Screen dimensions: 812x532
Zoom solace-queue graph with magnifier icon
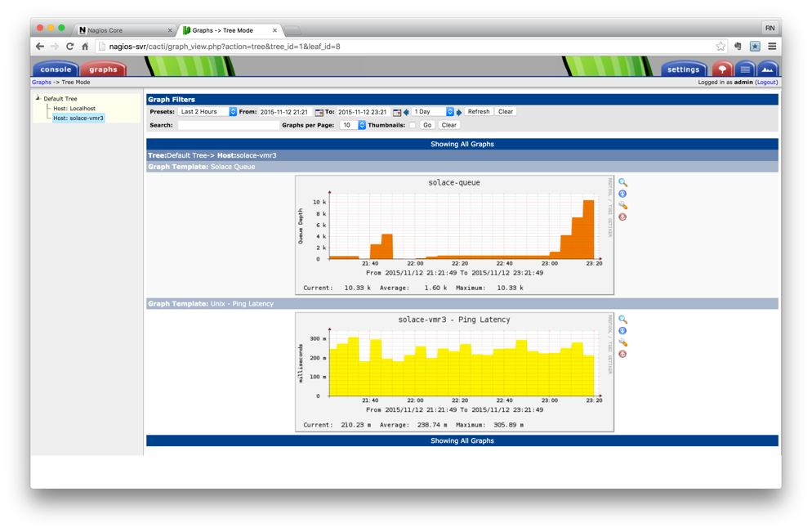[622, 182]
